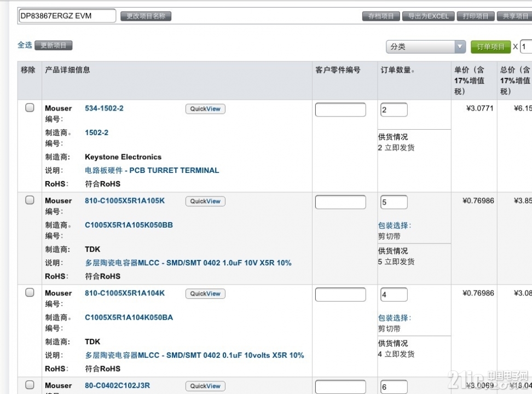Screen dimensions: 532x394
Task: Click customer part number field for 534-1502-2
Action: 340,109
